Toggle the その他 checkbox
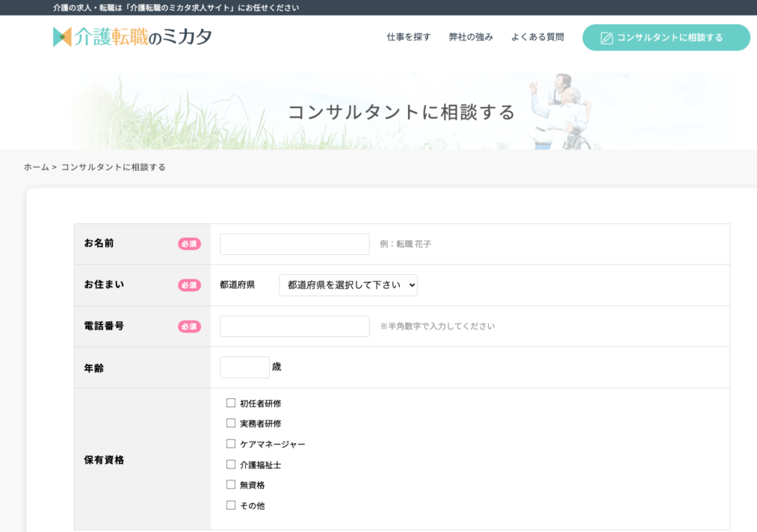The height and width of the screenshot is (532, 757). tap(231, 505)
